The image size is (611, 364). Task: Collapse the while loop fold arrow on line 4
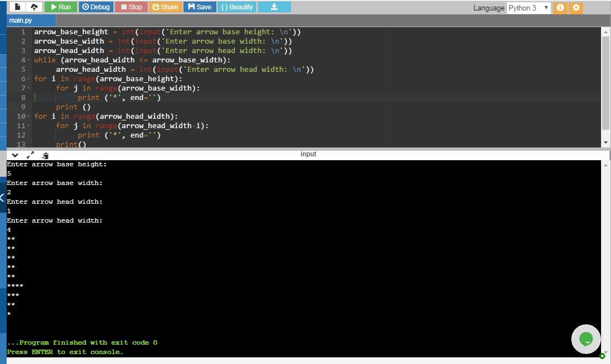pos(28,60)
